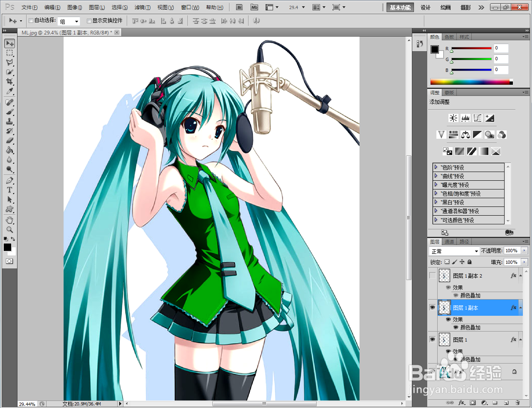Screen dimensions: 532x408
Task: Click the color spectrum ramp
Action: tap(471, 82)
